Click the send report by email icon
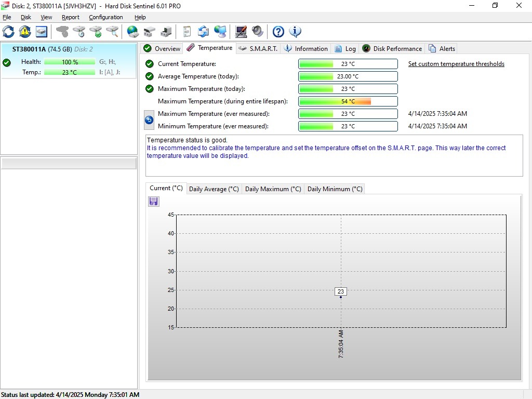The height and width of the screenshot is (399, 532). click(203, 32)
